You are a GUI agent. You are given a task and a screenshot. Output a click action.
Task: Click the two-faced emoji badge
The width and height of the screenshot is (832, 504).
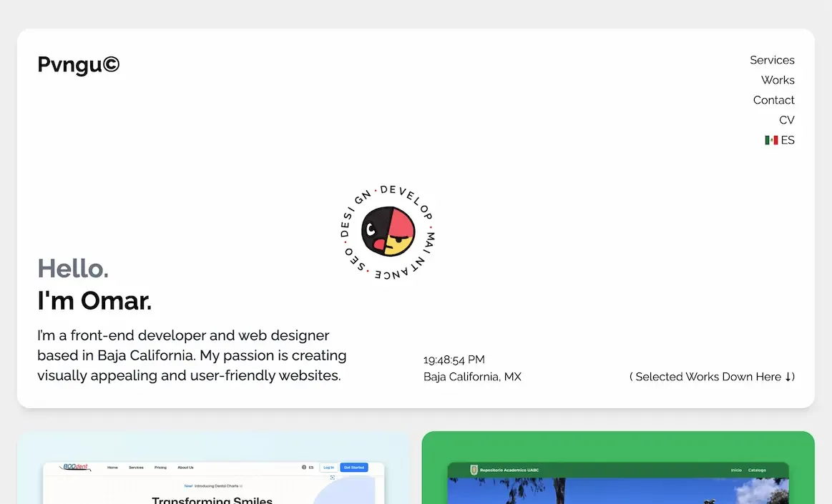(388, 232)
